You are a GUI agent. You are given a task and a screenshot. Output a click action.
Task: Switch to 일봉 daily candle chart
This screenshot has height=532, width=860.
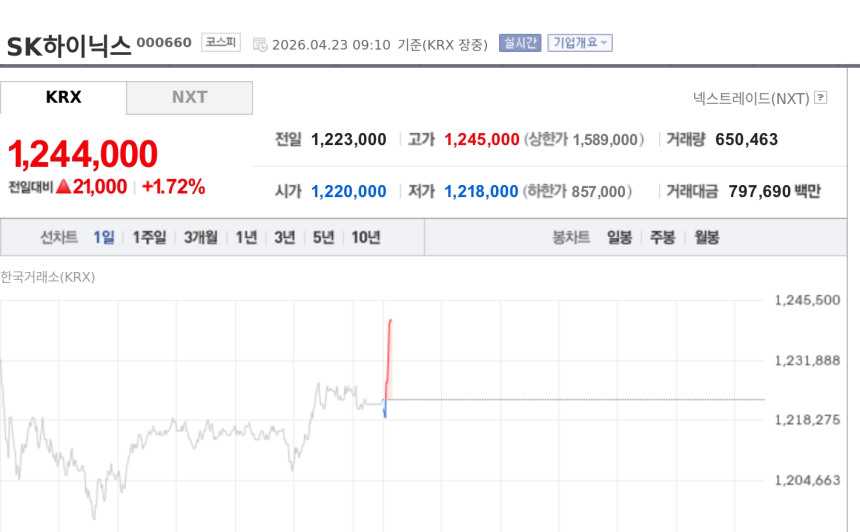pos(619,238)
